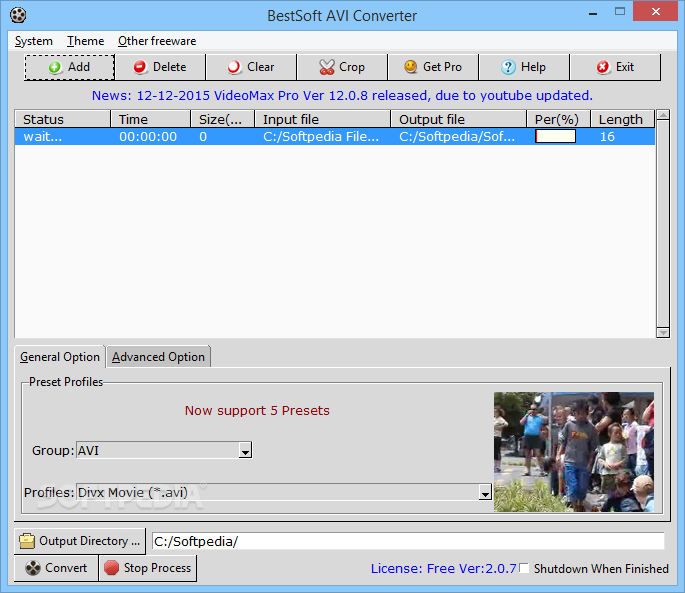Viewport: 685px width, 593px height.
Task: Switch to the Advanced Option tab
Action: click(x=158, y=357)
